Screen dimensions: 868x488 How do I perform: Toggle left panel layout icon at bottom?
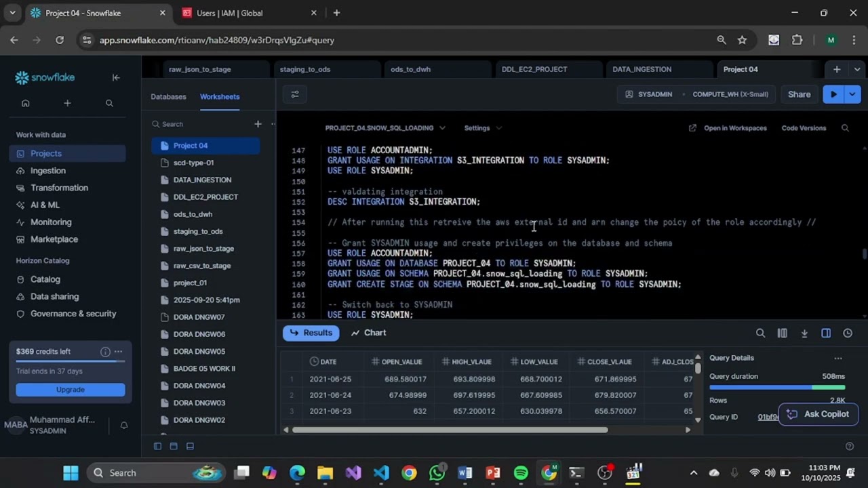157,446
